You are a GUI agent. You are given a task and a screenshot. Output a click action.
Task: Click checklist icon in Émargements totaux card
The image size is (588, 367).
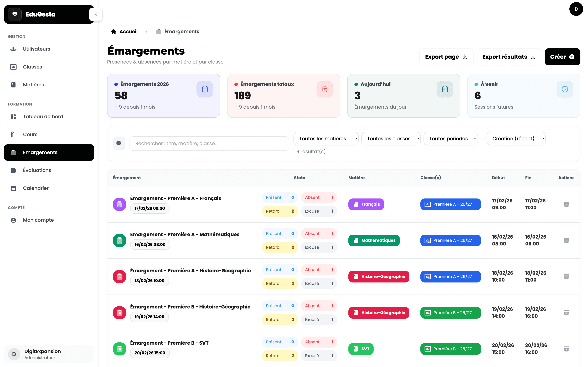(x=324, y=89)
